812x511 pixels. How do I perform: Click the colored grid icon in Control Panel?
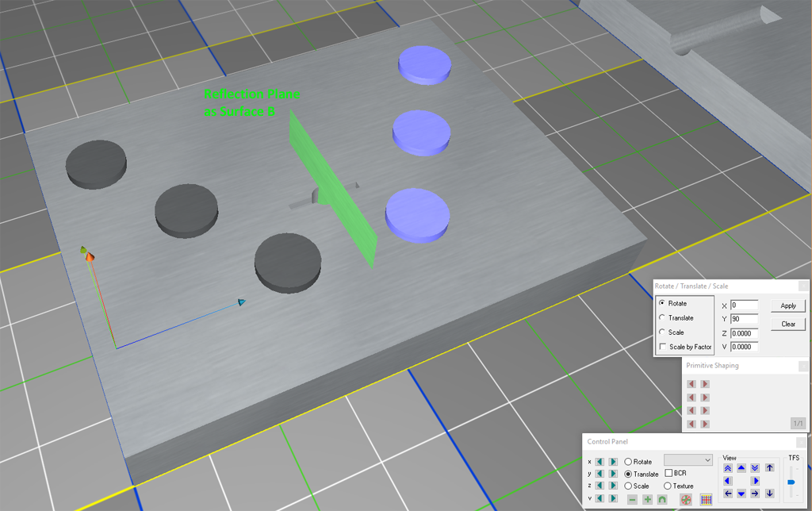coord(706,499)
